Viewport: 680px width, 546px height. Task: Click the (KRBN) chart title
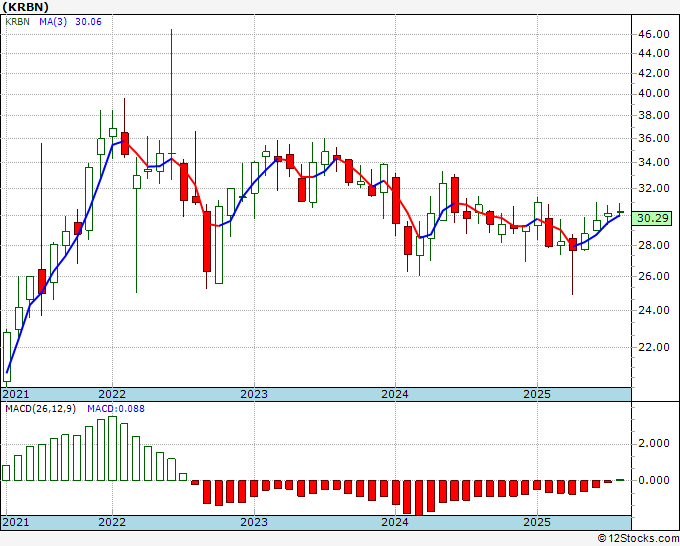(25, 7)
